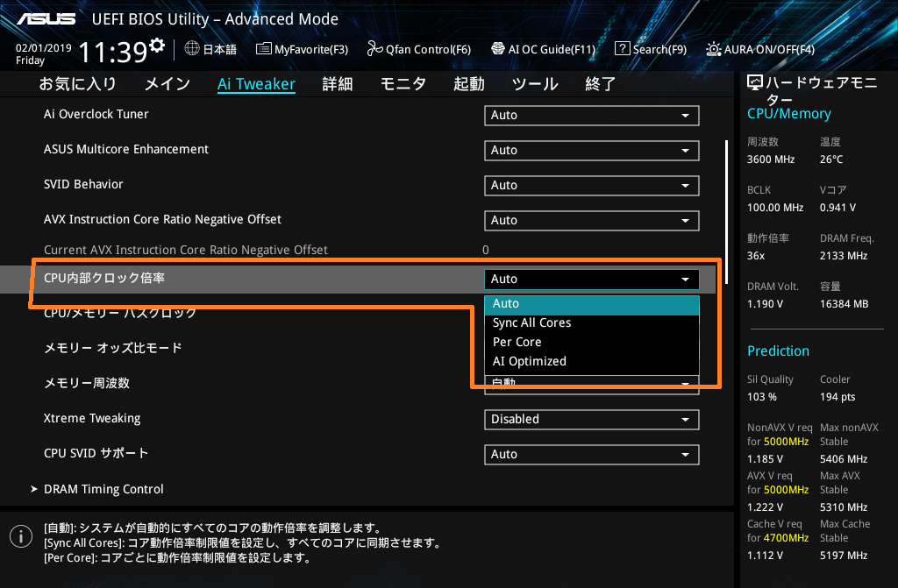The height and width of the screenshot is (588, 898).
Task: Click MyFavorite(F3) label
Action: [311, 49]
